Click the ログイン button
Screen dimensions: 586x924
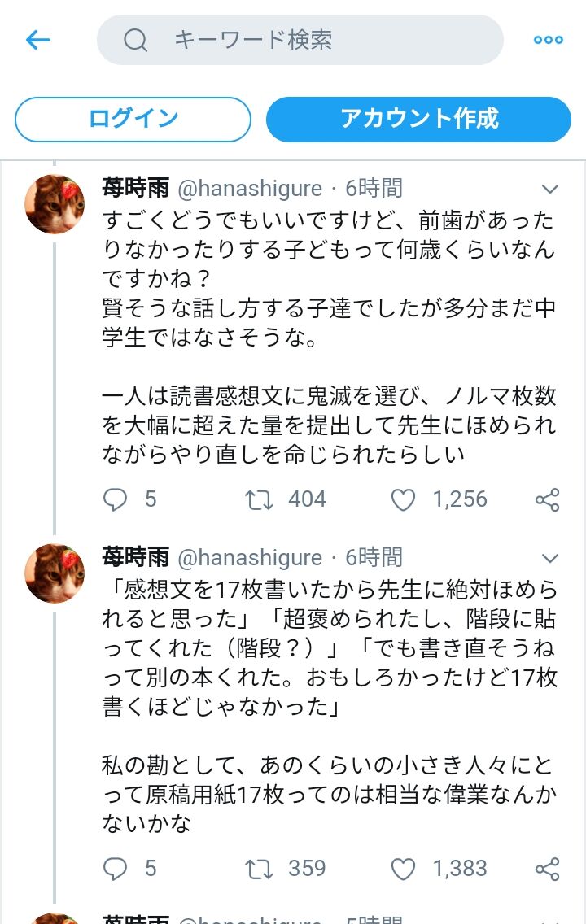(x=133, y=119)
